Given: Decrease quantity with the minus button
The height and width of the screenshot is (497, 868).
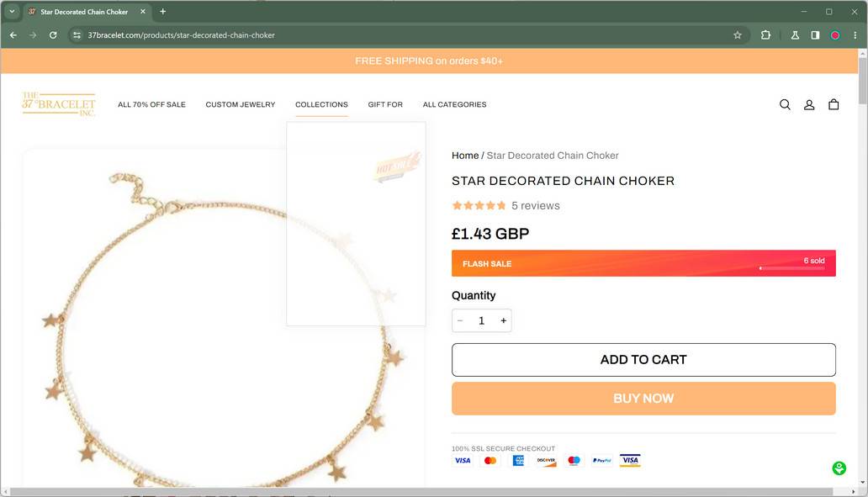Looking at the screenshot, I should click(460, 320).
